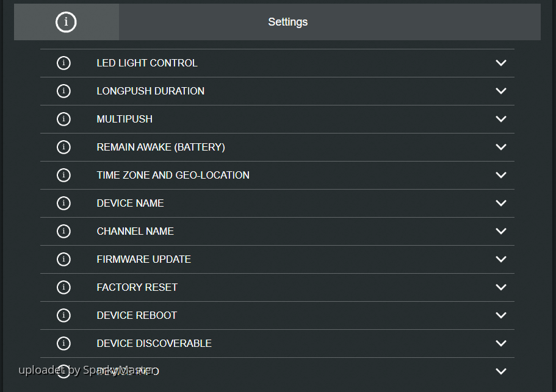Click info icon for Remain Awake (Battery)
The image size is (556, 392).
tap(63, 147)
